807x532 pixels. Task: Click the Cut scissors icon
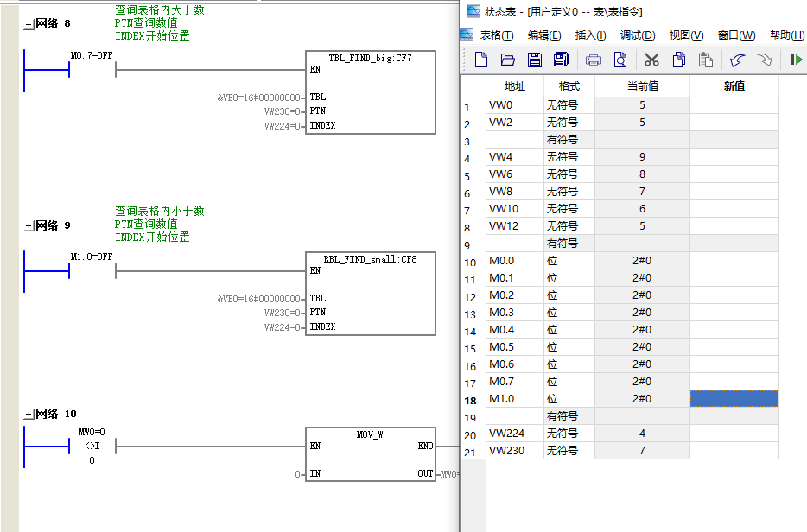pyautogui.click(x=651, y=60)
